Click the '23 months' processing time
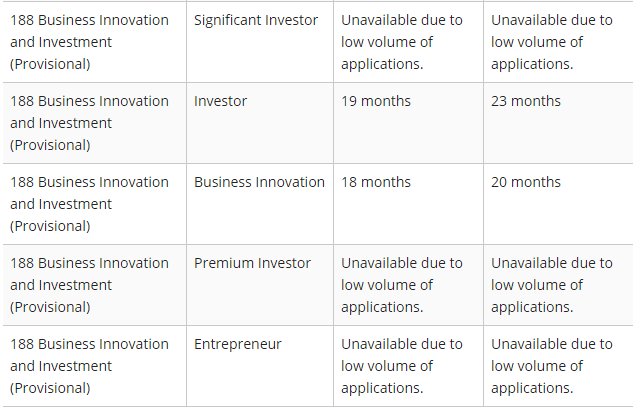 click(526, 101)
